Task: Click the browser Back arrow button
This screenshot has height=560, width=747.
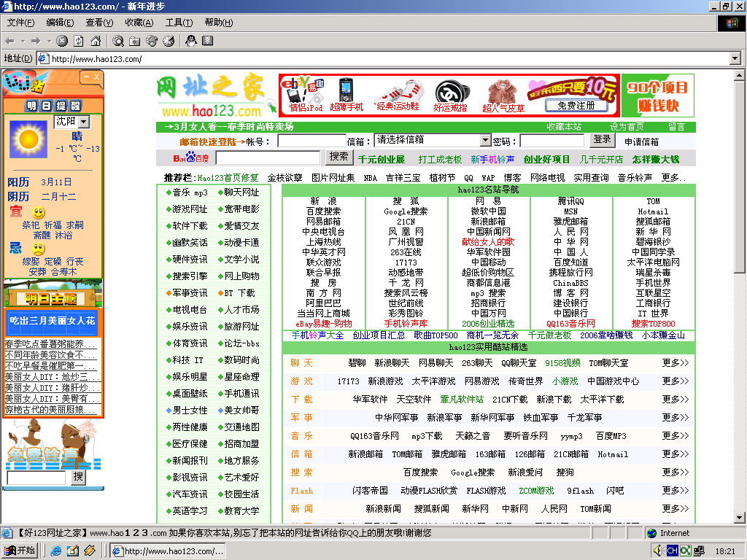Action: pyautogui.click(x=9, y=42)
